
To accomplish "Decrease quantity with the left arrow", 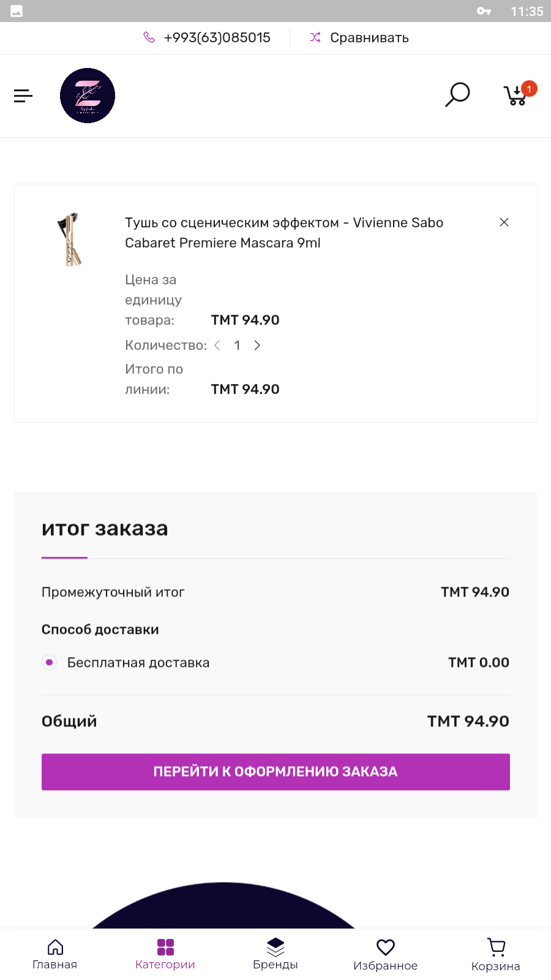I will 217,345.
